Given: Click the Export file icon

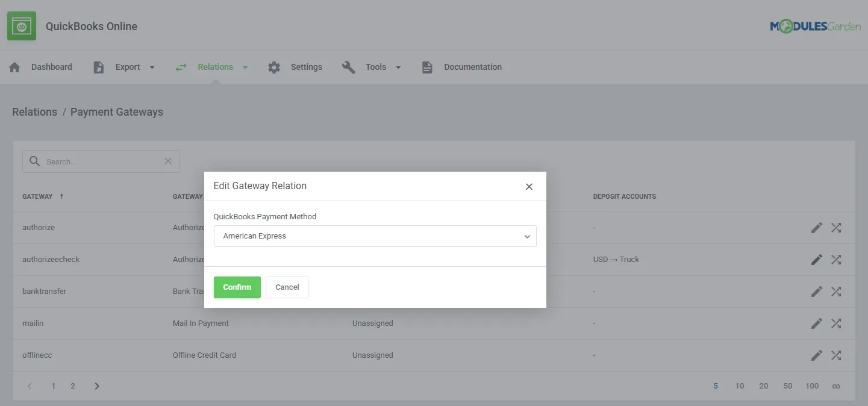Looking at the screenshot, I should point(99,67).
